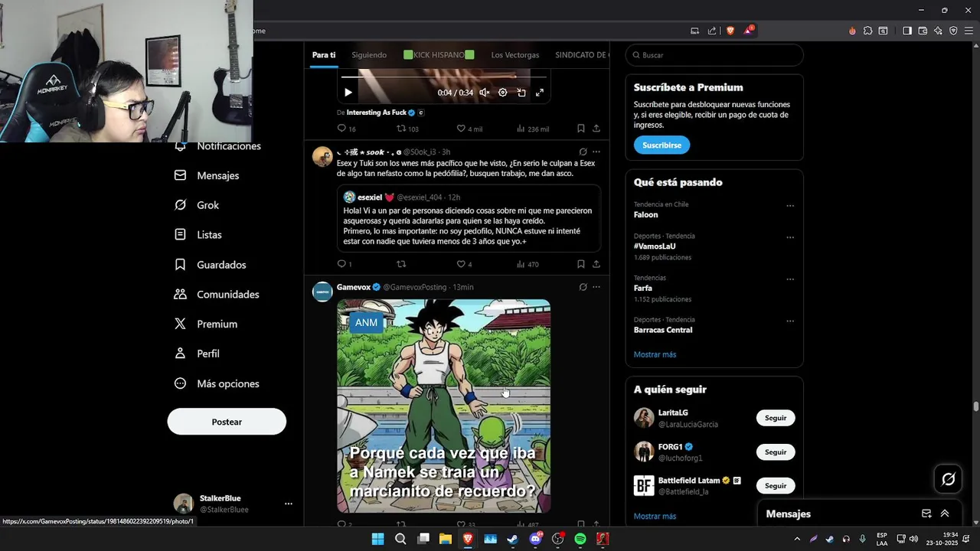Viewport: 980px width, 551px height.
Task: Open options for Faloon trend
Action: coord(790,206)
